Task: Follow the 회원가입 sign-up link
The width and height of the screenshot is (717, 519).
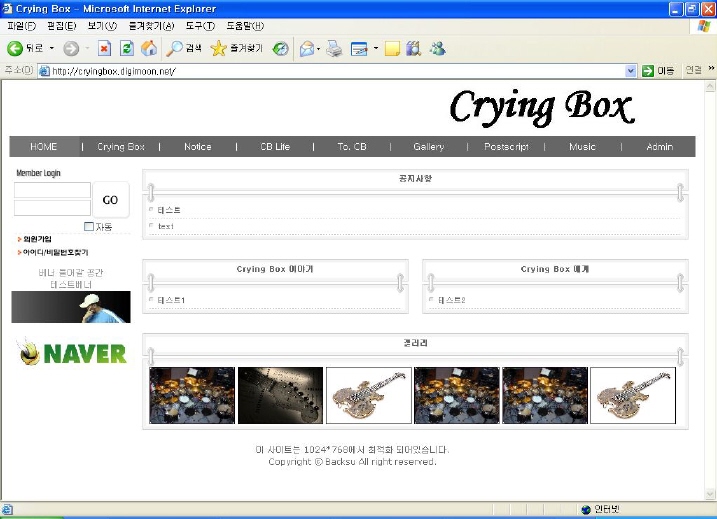Action: 37,239
